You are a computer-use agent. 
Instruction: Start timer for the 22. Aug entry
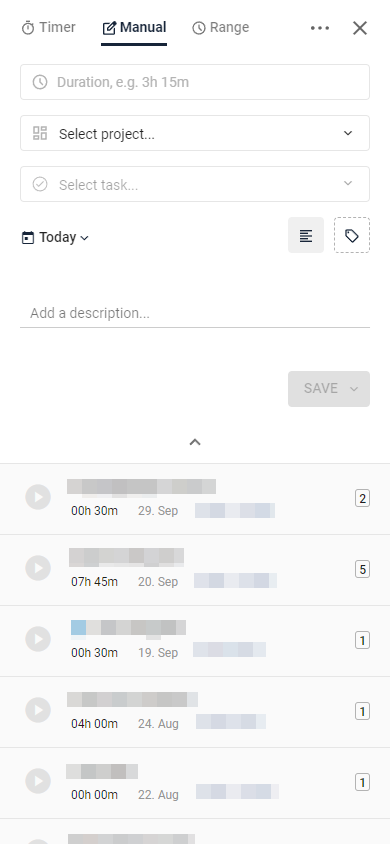(x=38, y=781)
